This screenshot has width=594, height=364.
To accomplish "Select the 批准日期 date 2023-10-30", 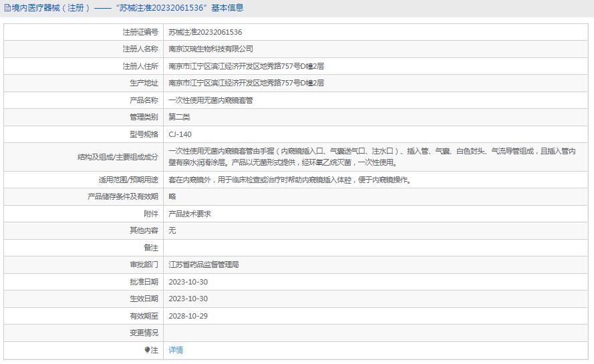I will coord(188,282).
